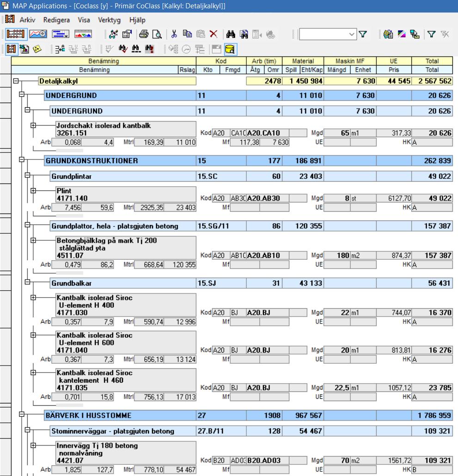Click the Mgd quantity field showing 180
This screenshot has height=476, width=458.
tap(337, 256)
